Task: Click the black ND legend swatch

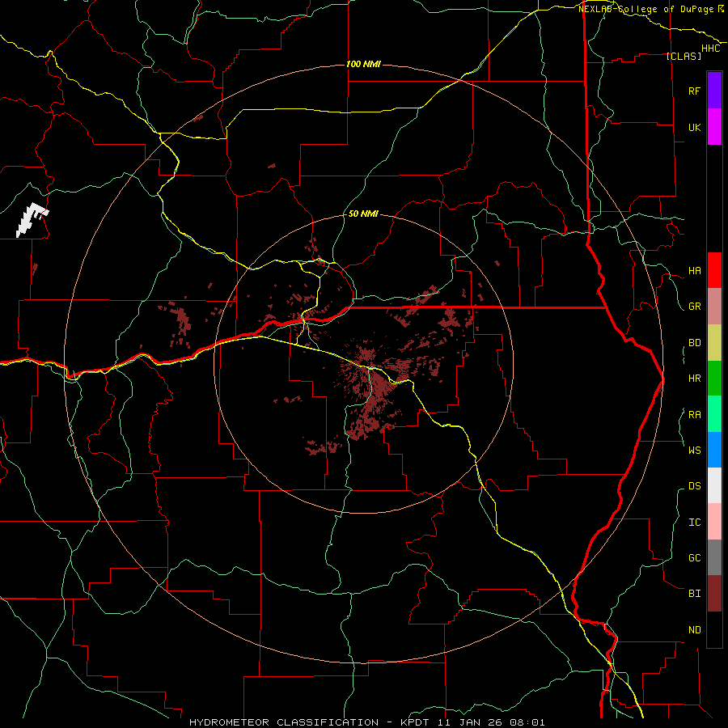Action: (714, 629)
